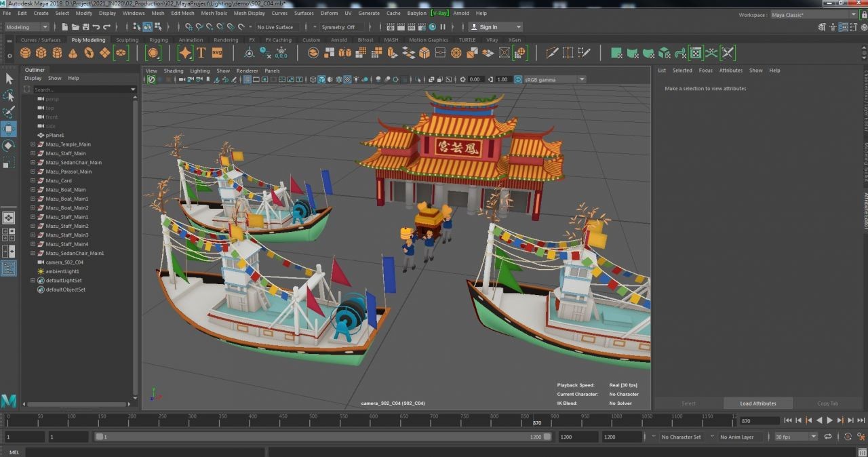This screenshot has height=457, width=868.
Task: Select the arrow Select tool in toolbox
Action: pos(9,79)
